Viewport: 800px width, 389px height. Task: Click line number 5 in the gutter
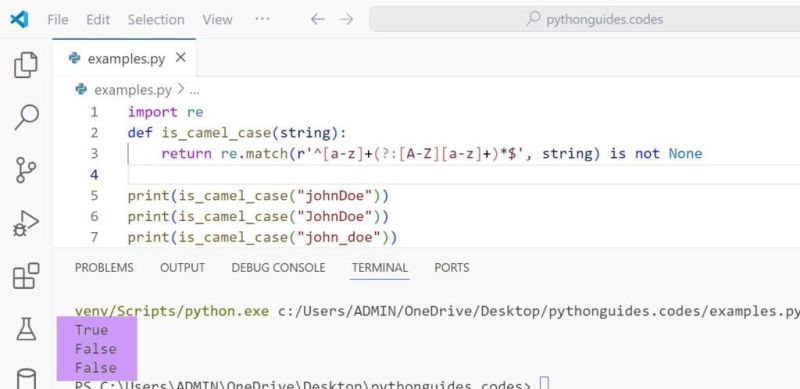[94, 196]
